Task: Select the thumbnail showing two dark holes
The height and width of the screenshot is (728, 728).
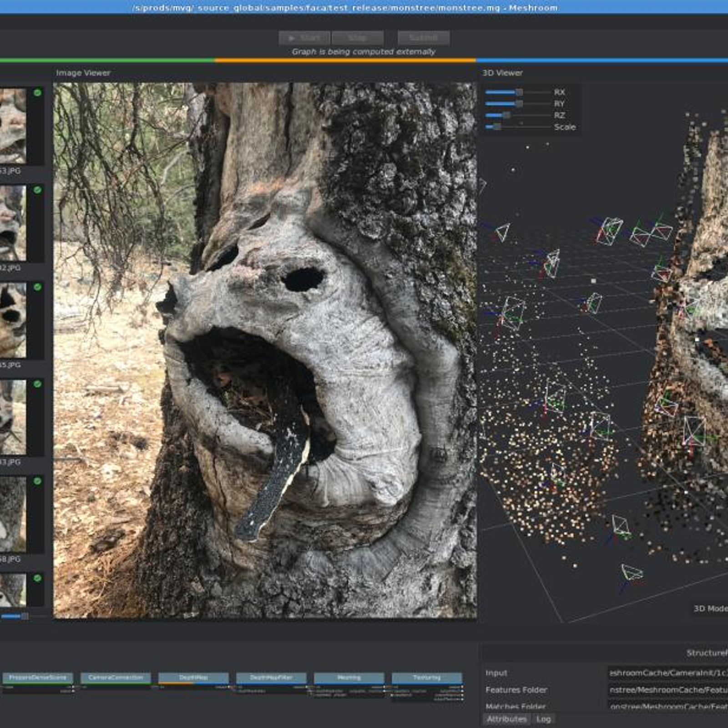Action: pyautogui.click(x=13, y=320)
